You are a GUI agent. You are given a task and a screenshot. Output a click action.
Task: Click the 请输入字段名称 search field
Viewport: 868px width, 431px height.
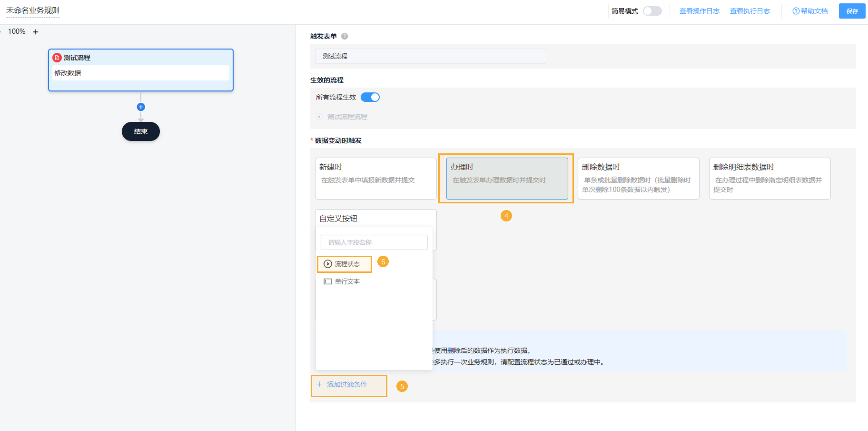click(374, 242)
